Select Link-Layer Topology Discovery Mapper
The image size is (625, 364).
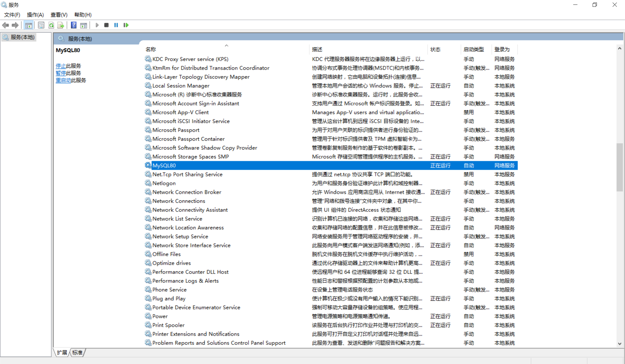331,77
